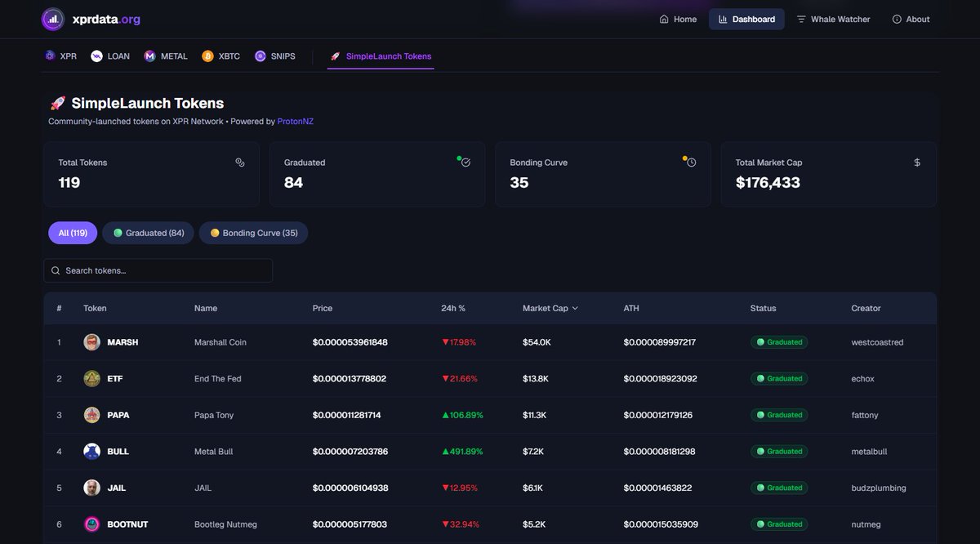
Task: Open the ProtonNZ link
Action: tap(295, 121)
